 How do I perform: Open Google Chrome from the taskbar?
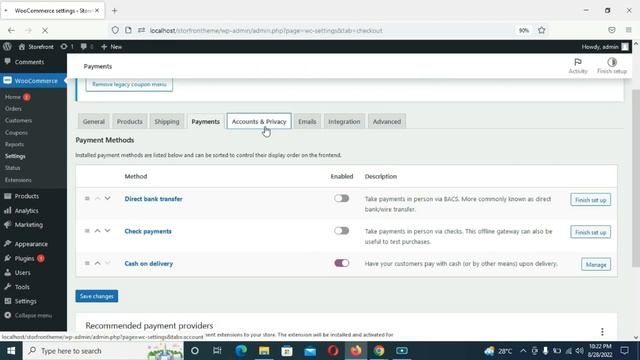coord(379,351)
